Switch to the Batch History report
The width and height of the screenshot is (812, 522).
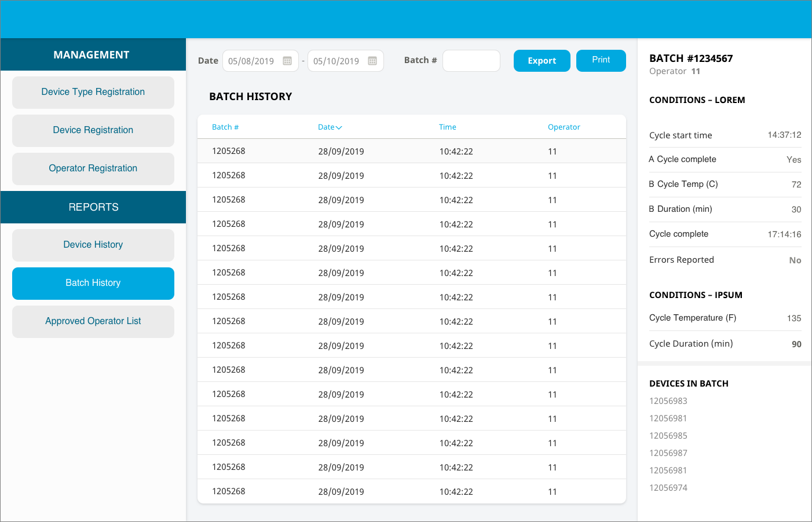(x=93, y=283)
